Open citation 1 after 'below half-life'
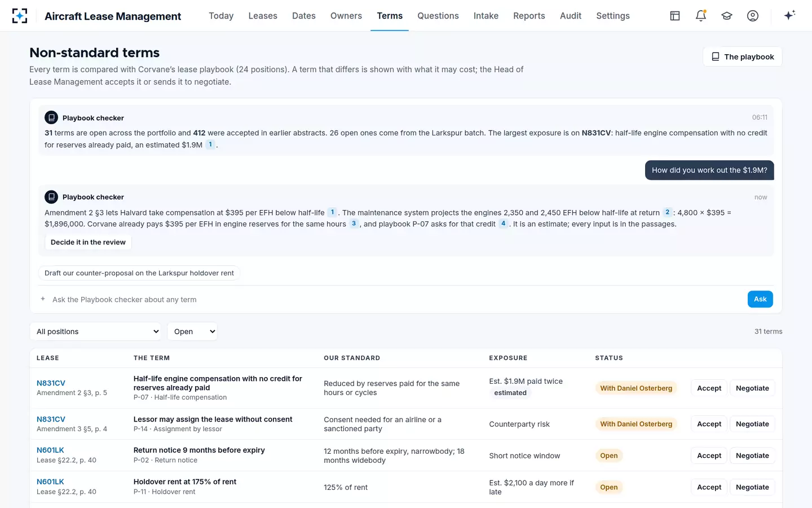This screenshot has width=812, height=508. pos(333,212)
